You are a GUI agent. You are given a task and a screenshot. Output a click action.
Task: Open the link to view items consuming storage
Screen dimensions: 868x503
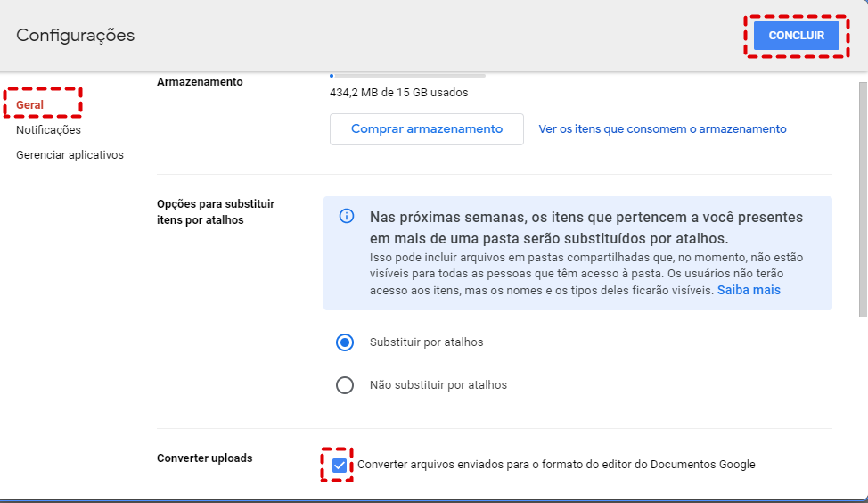[x=662, y=129]
